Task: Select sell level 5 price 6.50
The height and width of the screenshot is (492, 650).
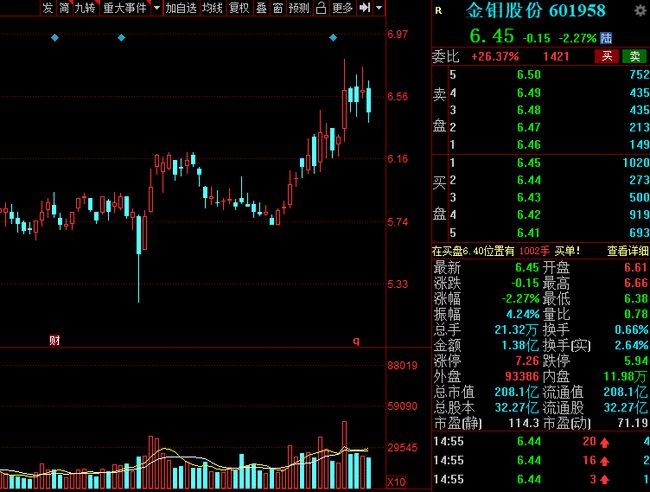Action: pyautogui.click(x=529, y=75)
